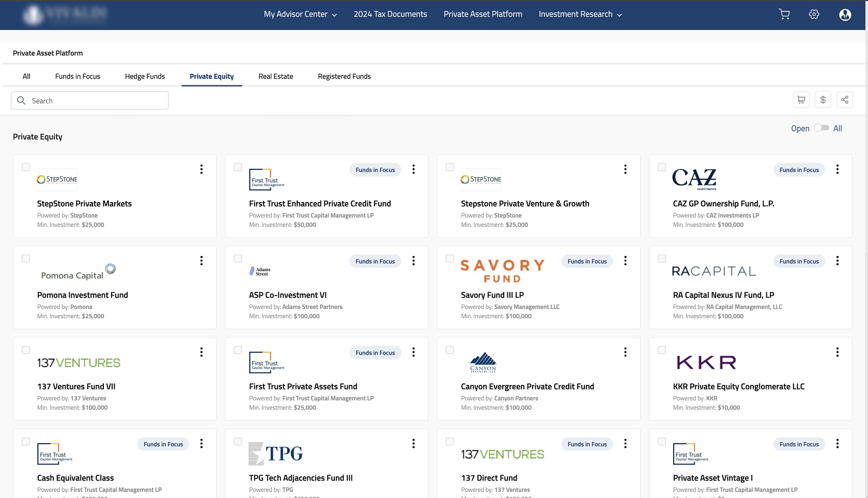The height and width of the screenshot is (498, 868).
Task: Select checkbox for Stepstone Private Venture & Growth
Action: (x=450, y=167)
